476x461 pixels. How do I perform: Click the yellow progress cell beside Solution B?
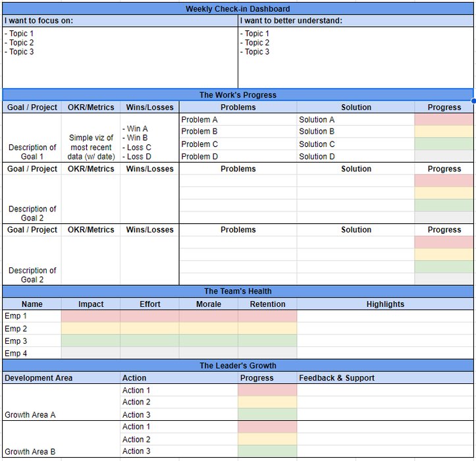tap(444, 132)
